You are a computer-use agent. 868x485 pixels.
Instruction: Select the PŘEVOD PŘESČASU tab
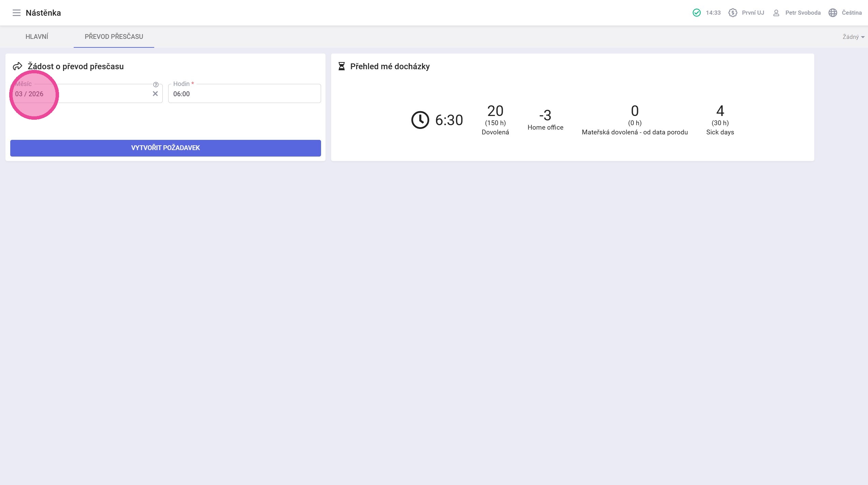114,36
